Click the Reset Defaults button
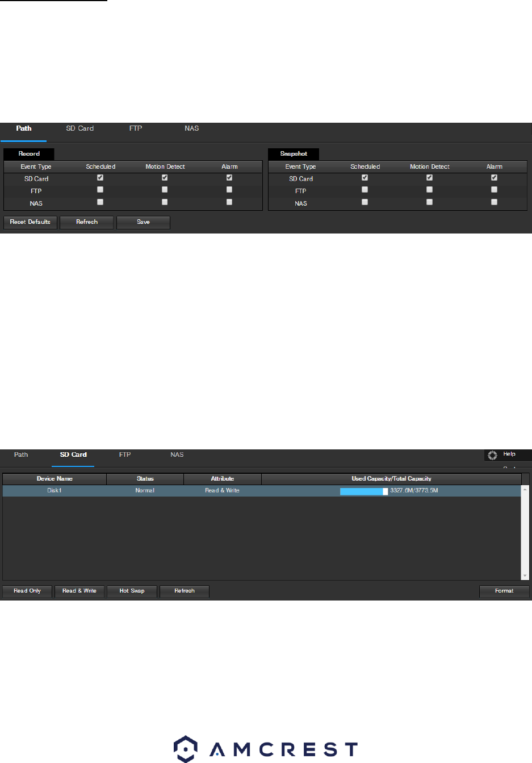532x763 pixels. coord(30,222)
